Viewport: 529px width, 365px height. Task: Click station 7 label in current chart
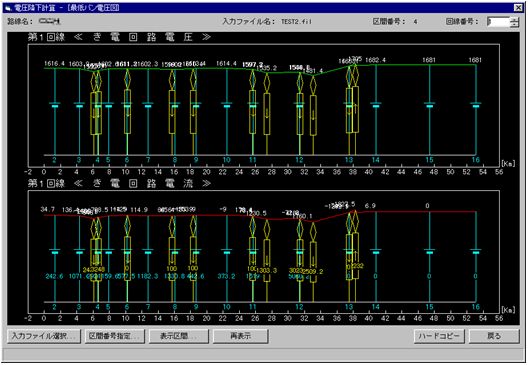click(148, 307)
